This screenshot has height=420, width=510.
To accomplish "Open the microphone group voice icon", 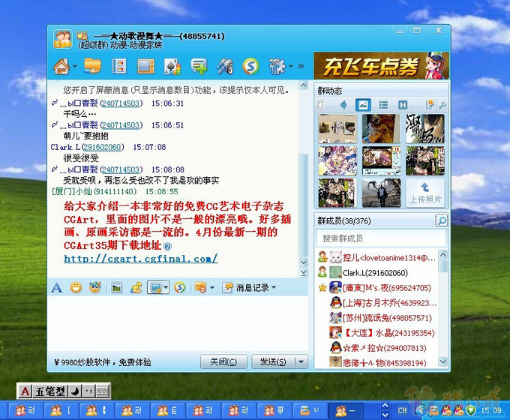I will click(x=225, y=66).
